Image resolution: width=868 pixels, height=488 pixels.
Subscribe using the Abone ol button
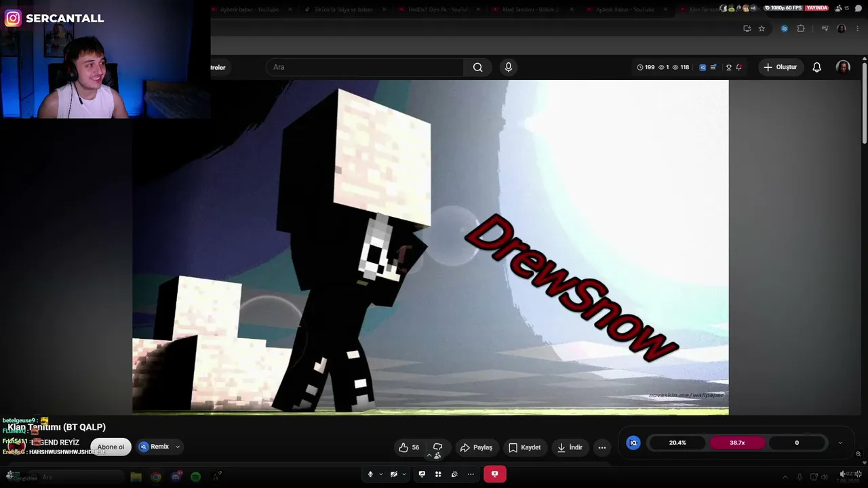click(111, 447)
